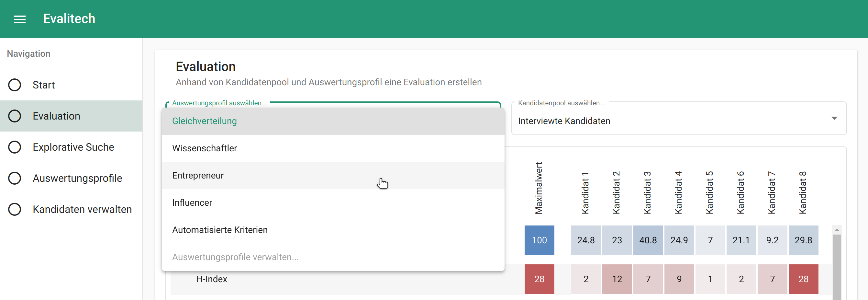Click the Kandidaten verwalten circle icon
This screenshot has width=868, height=300.
tap(15, 209)
